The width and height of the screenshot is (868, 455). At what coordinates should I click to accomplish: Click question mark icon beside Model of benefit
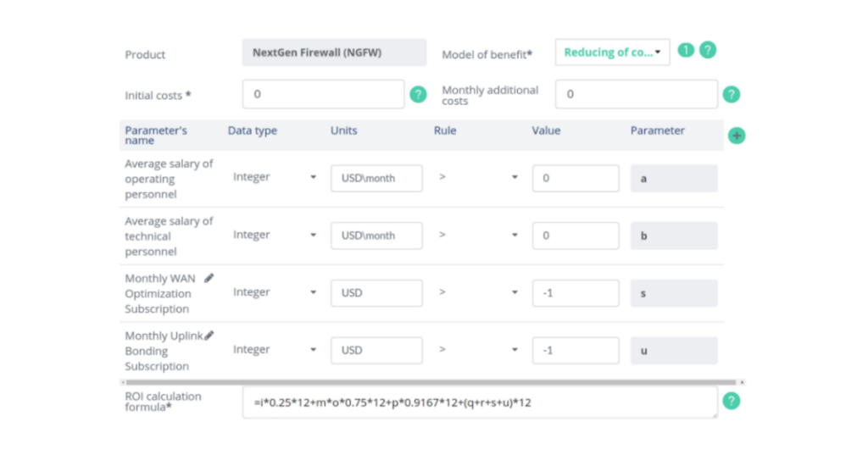(708, 50)
